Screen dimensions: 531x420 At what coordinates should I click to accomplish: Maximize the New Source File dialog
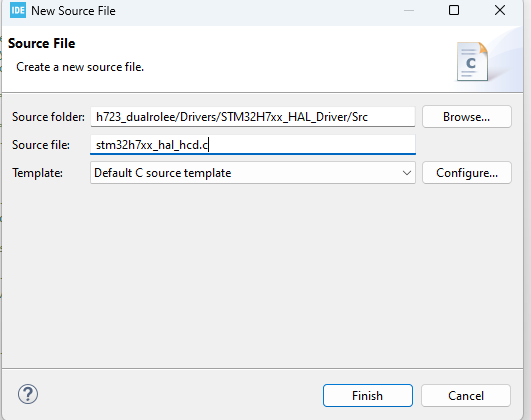click(454, 10)
